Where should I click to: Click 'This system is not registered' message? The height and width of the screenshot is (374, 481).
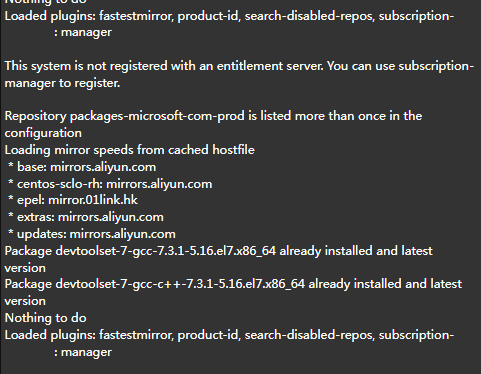coord(86,66)
